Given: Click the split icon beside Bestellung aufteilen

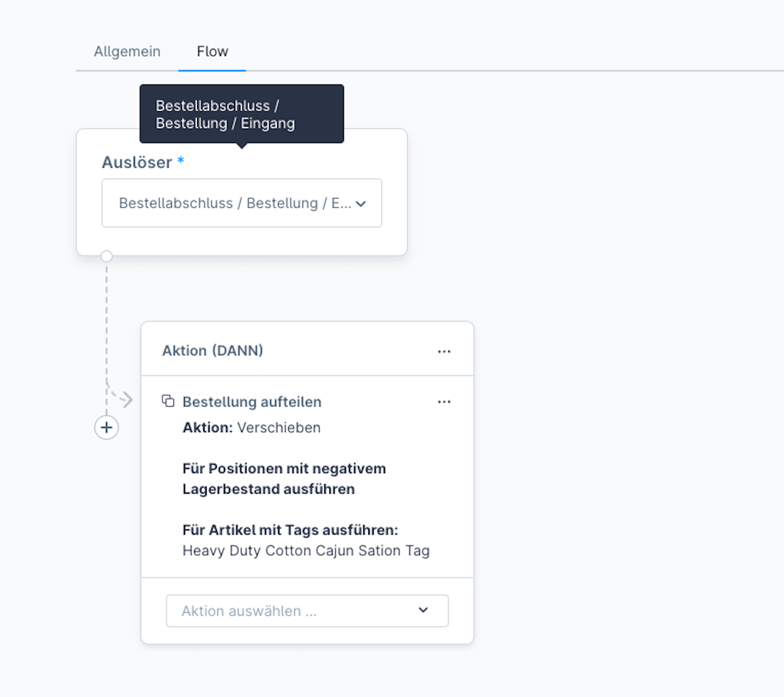Looking at the screenshot, I should point(168,401).
